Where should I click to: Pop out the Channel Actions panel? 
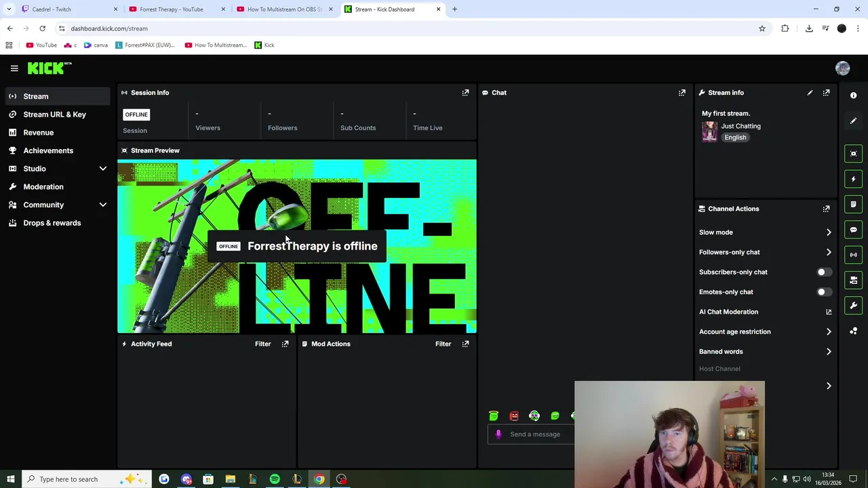(x=826, y=209)
